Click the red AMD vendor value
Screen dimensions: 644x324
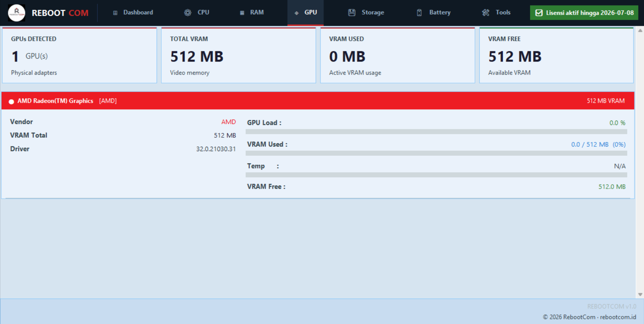click(x=228, y=122)
